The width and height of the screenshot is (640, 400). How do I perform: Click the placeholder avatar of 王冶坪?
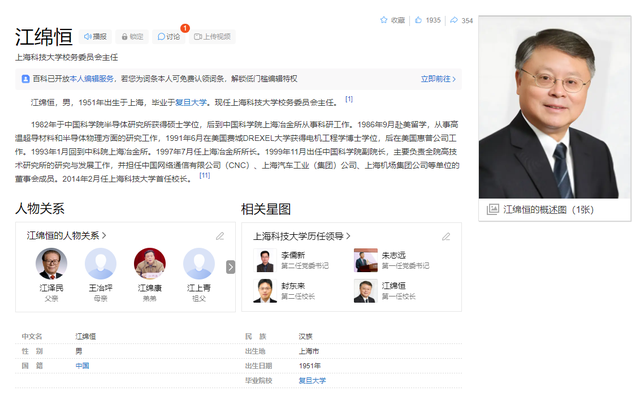pos(100,263)
